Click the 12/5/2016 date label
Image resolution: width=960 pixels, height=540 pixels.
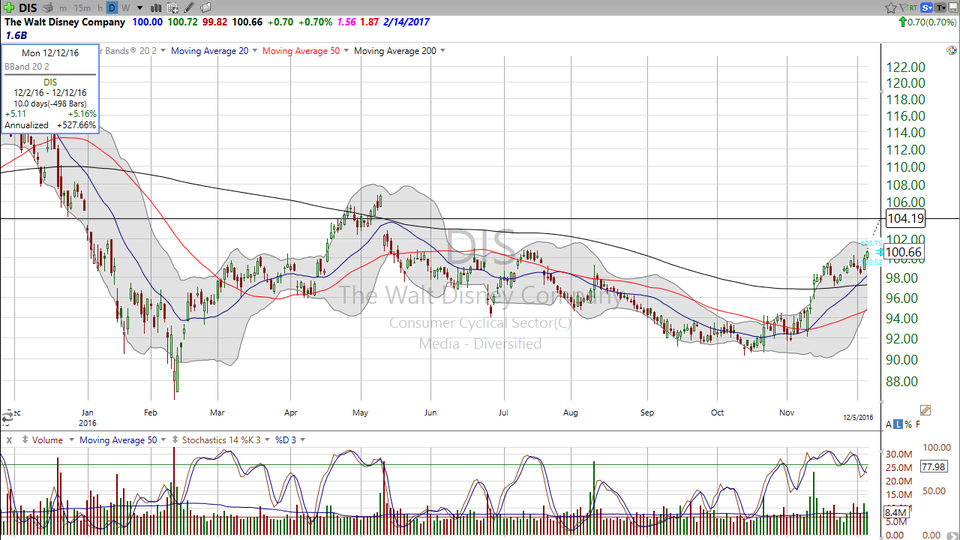(858, 418)
